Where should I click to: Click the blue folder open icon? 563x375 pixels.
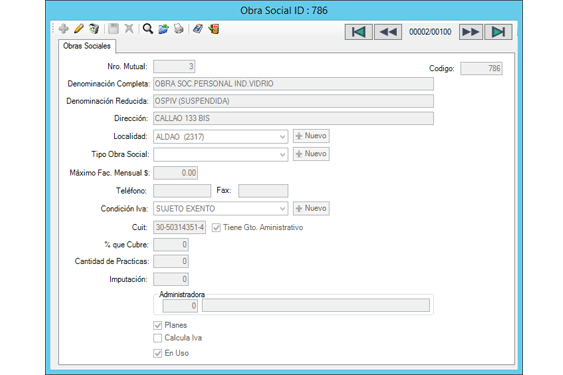tap(163, 29)
